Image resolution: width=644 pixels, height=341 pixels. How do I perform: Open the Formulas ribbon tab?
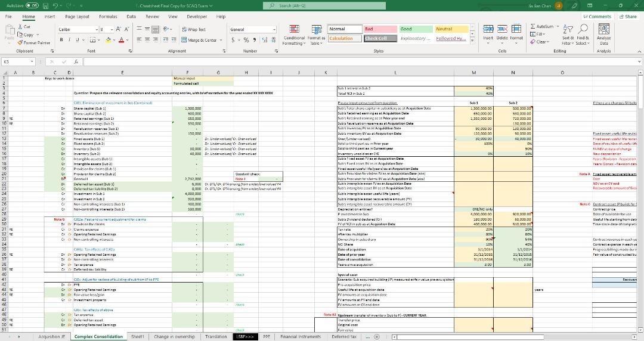coord(108,17)
